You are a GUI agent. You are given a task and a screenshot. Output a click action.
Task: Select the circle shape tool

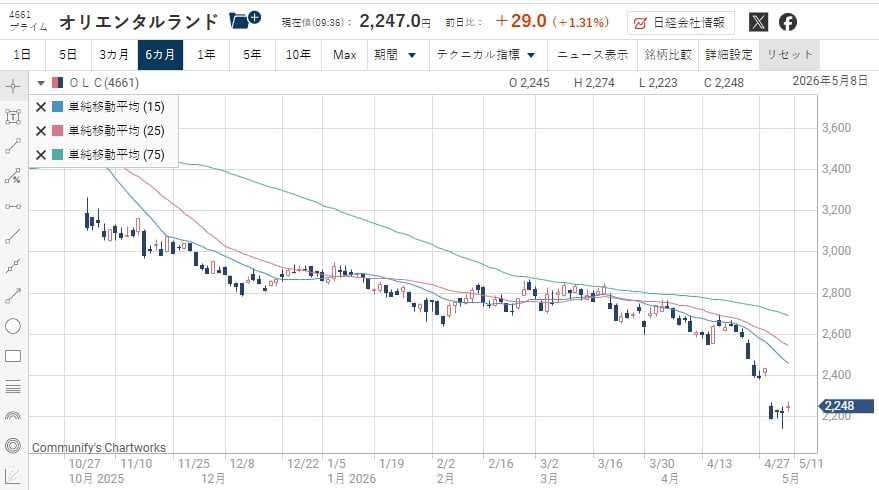[13, 326]
